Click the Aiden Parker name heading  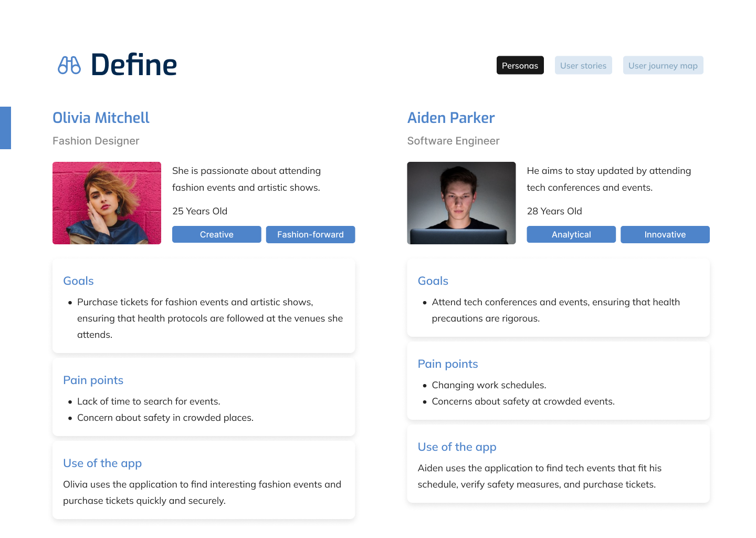pos(450,118)
